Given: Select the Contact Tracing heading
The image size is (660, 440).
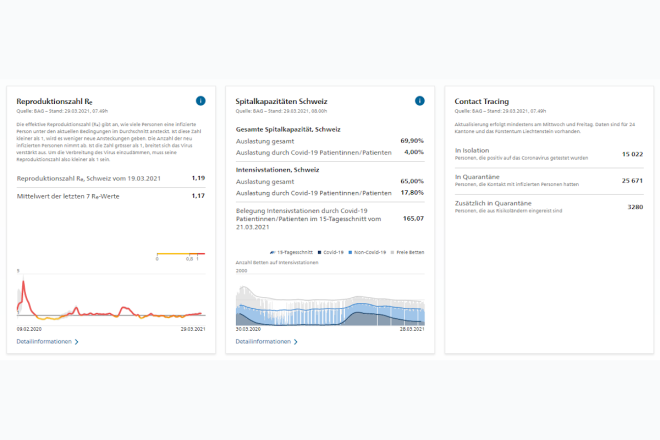Looking at the screenshot, I should [482, 101].
